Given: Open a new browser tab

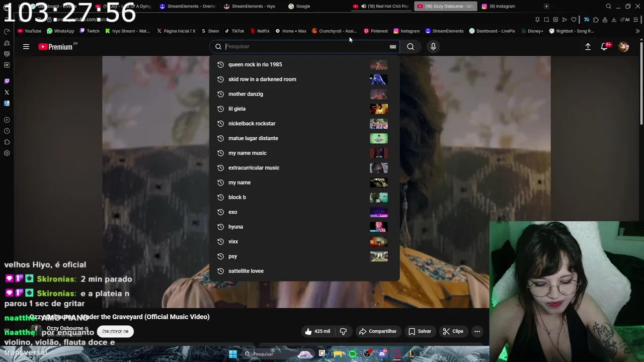Looking at the screenshot, I should (x=546, y=6).
